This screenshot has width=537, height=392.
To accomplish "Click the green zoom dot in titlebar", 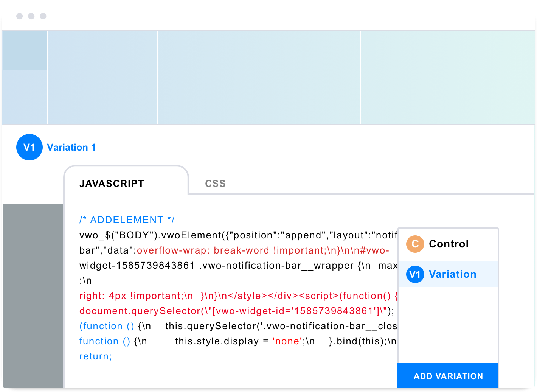I will tap(43, 16).
